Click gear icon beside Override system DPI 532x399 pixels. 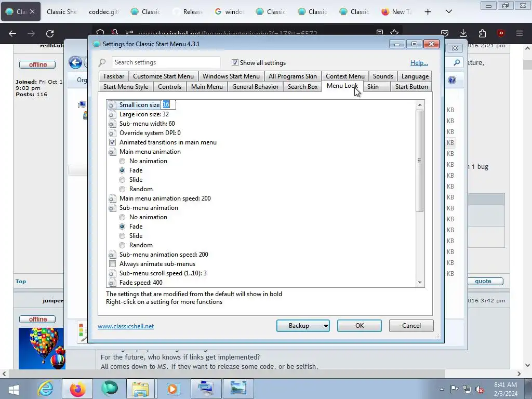[x=112, y=133]
